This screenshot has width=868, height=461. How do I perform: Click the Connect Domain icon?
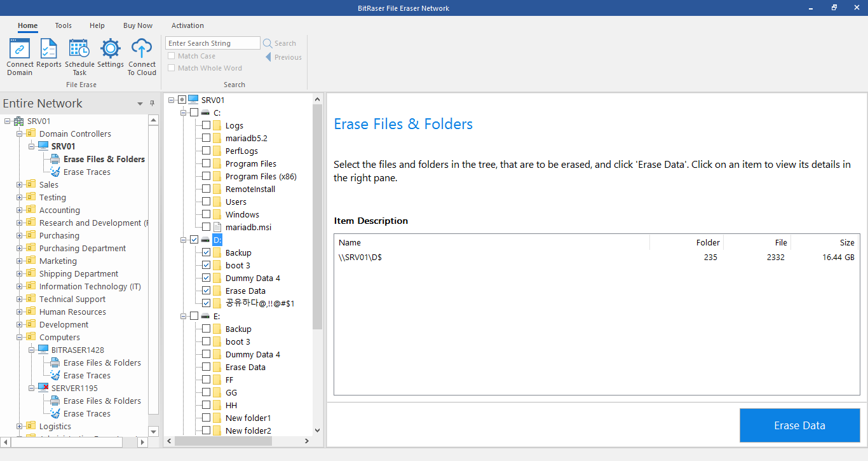pos(20,48)
